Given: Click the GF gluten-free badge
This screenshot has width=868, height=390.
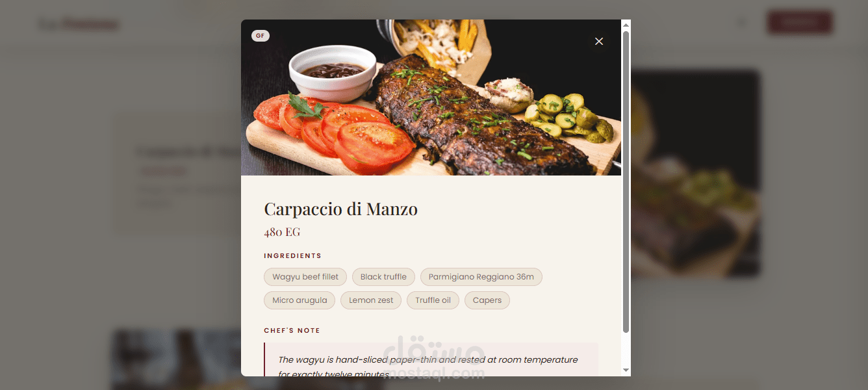Looking at the screenshot, I should pos(261,36).
